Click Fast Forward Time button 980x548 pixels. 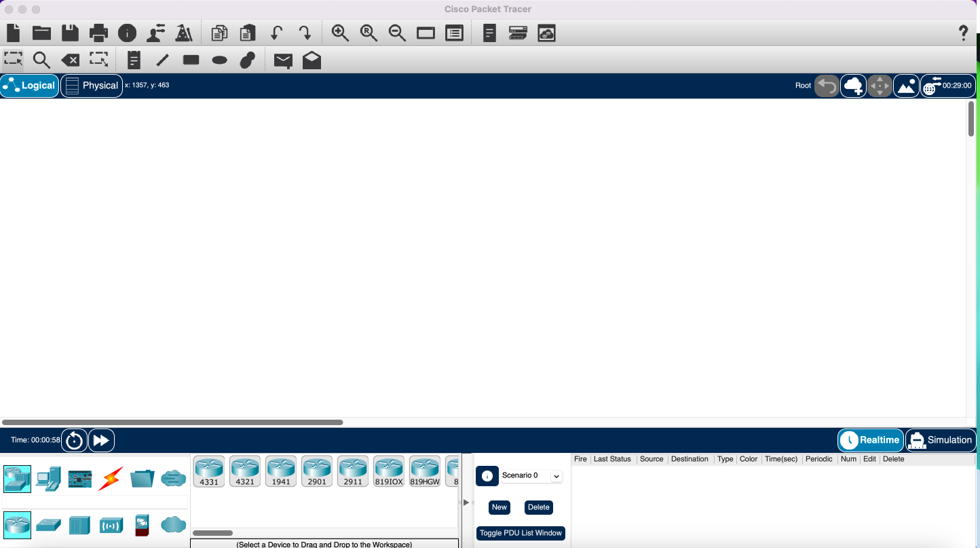pyautogui.click(x=101, y=440)
